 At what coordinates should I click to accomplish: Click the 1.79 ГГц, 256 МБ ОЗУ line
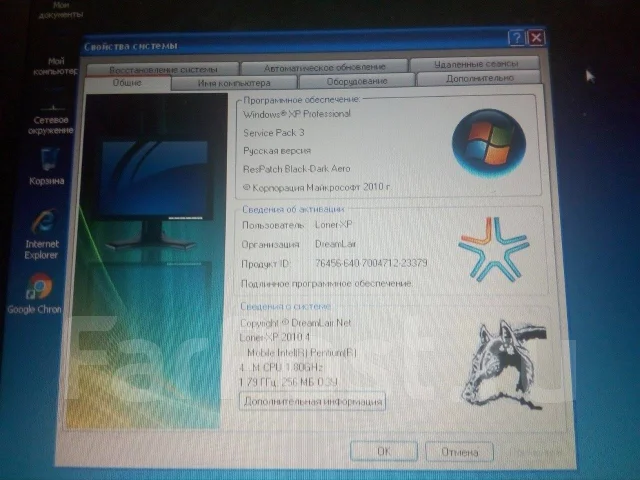pos(288,382)
